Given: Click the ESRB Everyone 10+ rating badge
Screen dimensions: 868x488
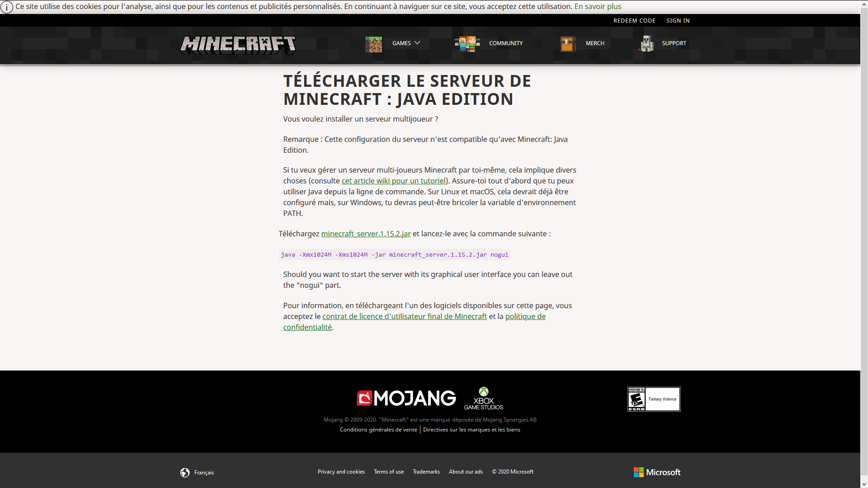Looking at the screenshot, I should (654, 399).
